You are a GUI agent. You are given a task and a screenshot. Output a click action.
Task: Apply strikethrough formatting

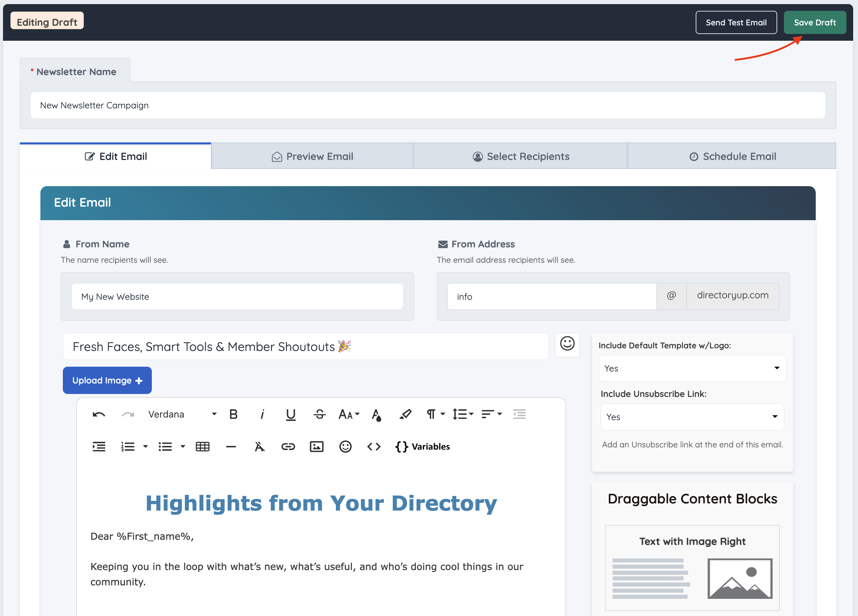coord(319,415)
